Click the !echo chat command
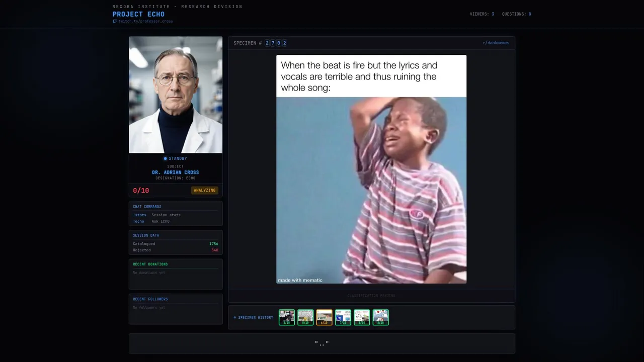 (x=138, y=222)
